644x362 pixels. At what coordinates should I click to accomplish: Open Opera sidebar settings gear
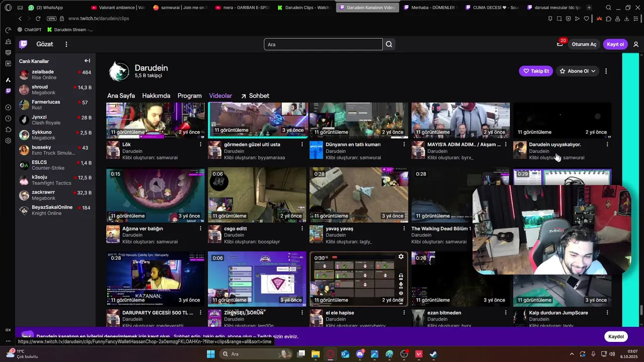pos(8,140)
